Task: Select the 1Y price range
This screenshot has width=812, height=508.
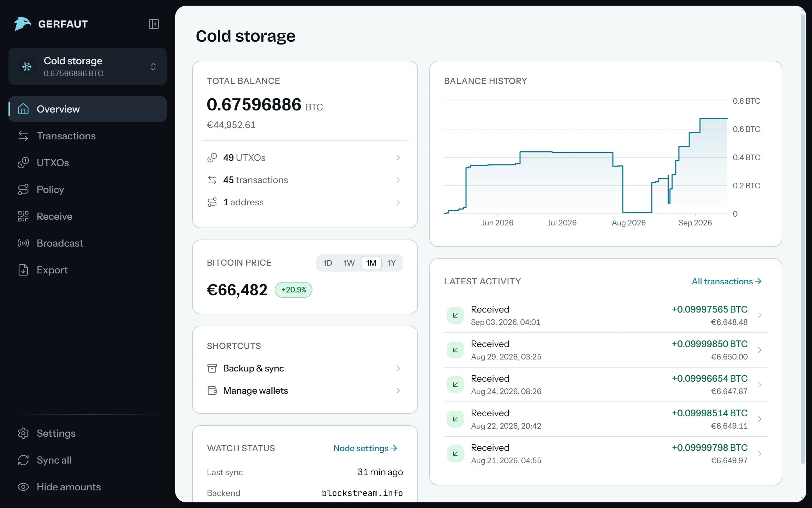Action: 392,263
